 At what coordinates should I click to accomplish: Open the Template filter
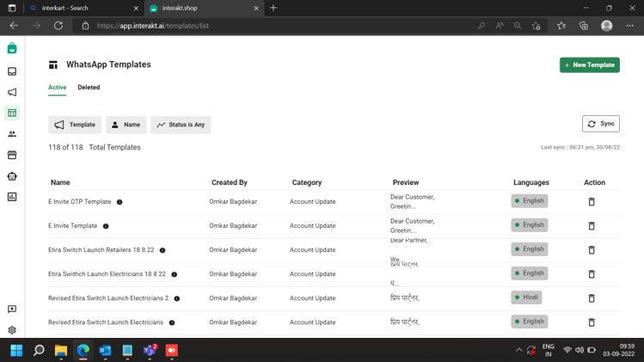tap(75, 125)
